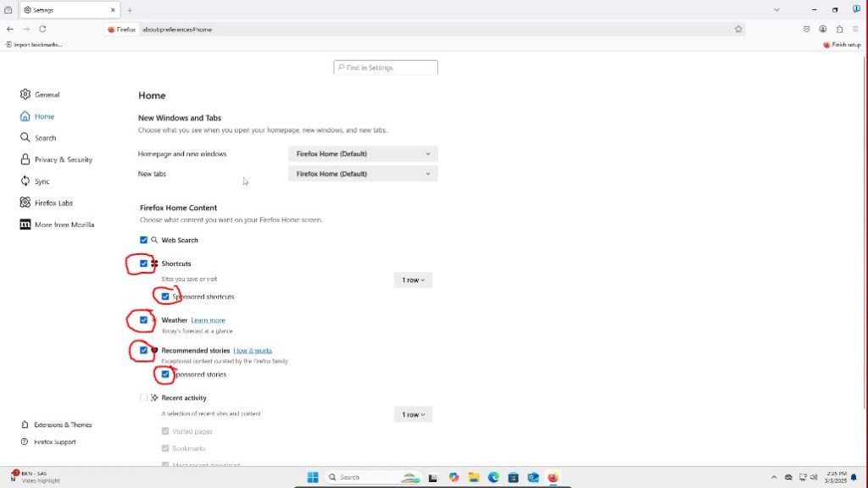The image size is (868, 488).
Task: Select the Settings tab
Action: click(70, 10)
